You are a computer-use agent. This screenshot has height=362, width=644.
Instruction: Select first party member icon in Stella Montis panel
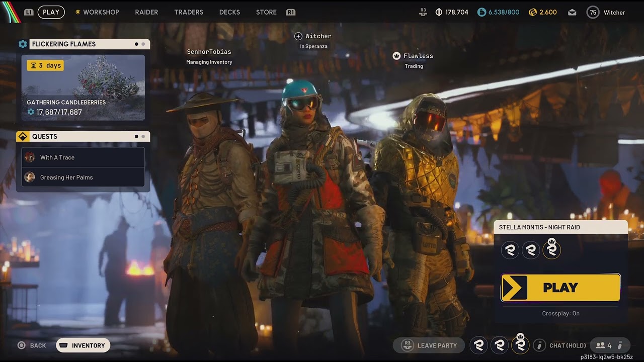[510, 249]
